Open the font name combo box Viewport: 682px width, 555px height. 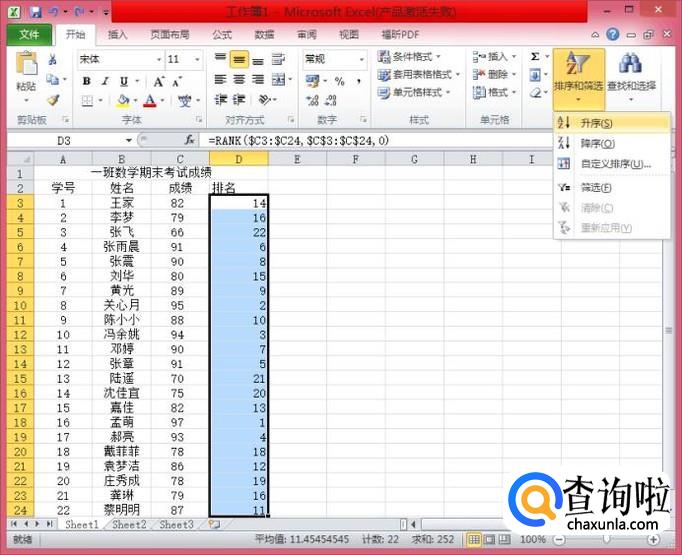click(120, 59)
